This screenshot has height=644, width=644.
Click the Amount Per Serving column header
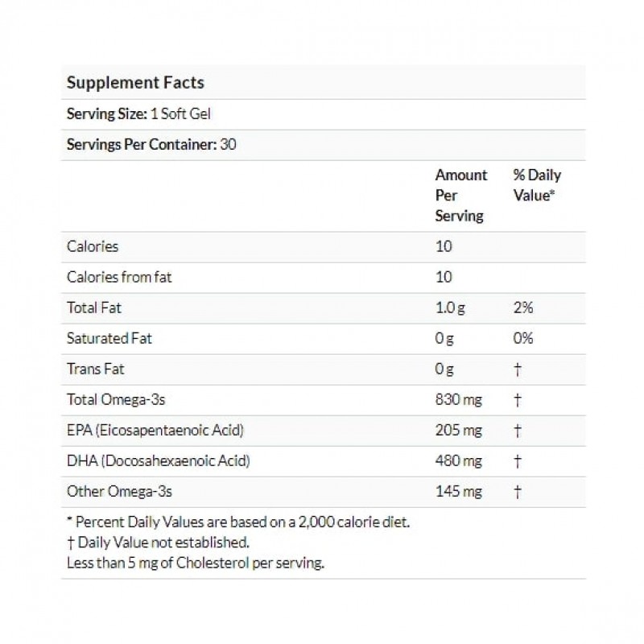(461, 196)
